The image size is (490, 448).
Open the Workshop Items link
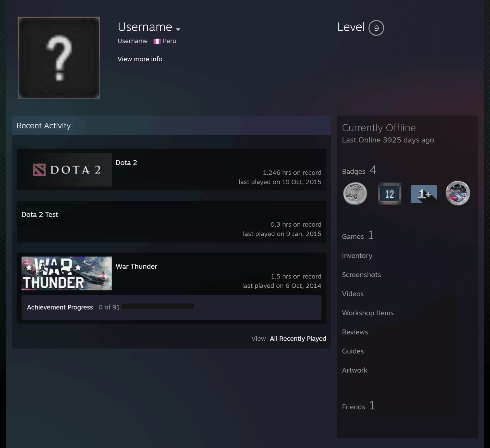pos(368,313)
